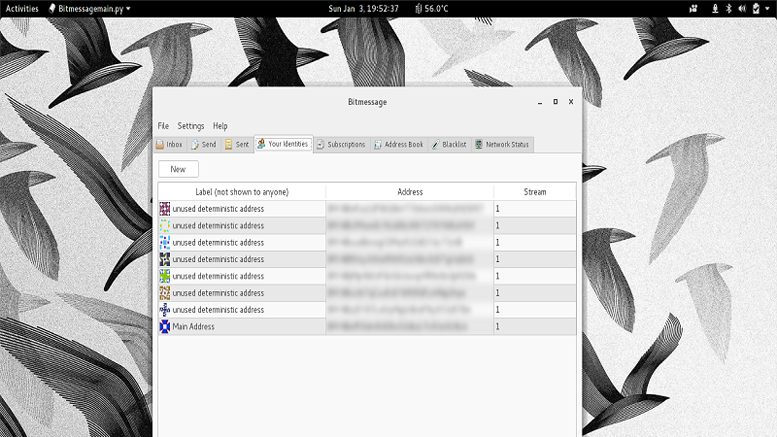
Task: Click the Send tab pencil icon
Action: [x=195, y=145]
